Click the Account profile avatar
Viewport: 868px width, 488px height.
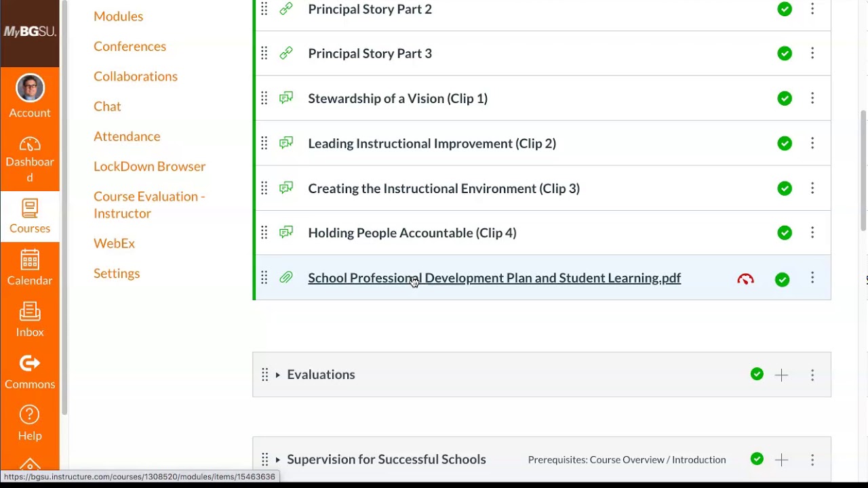(x=30, y=89)
